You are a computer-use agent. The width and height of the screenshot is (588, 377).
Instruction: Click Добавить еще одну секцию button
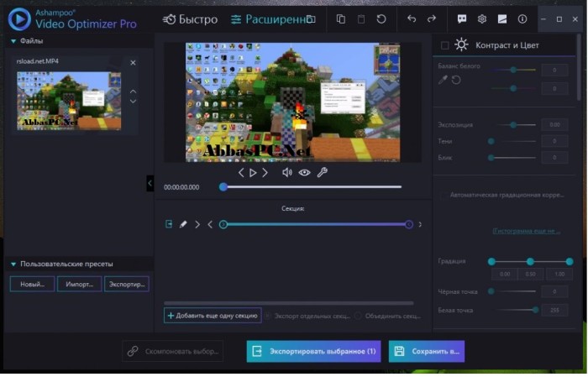point(213,316)
